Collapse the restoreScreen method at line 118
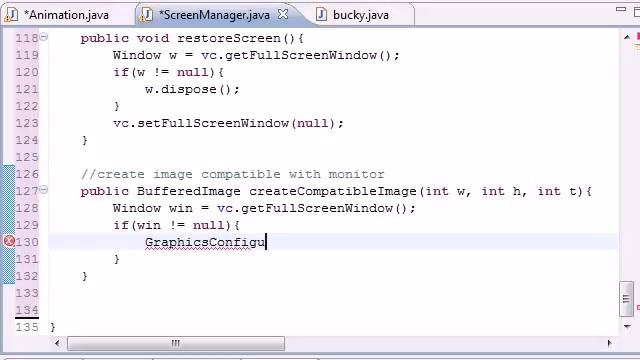 44,37
